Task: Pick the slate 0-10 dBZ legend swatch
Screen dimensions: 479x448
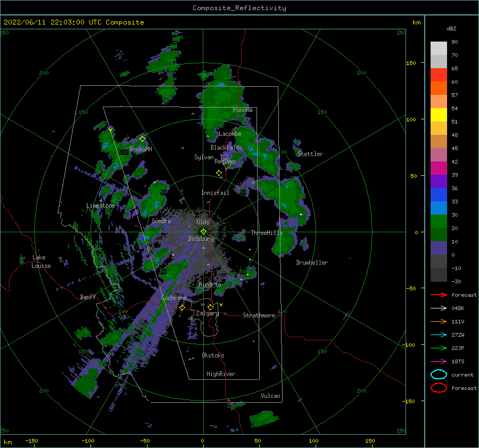Action: point(439,248)
